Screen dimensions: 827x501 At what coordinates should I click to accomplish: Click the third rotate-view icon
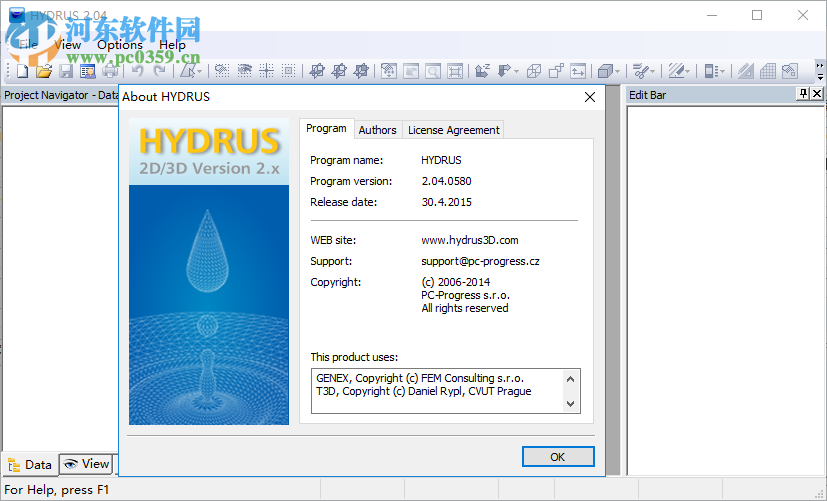[361, 71]
